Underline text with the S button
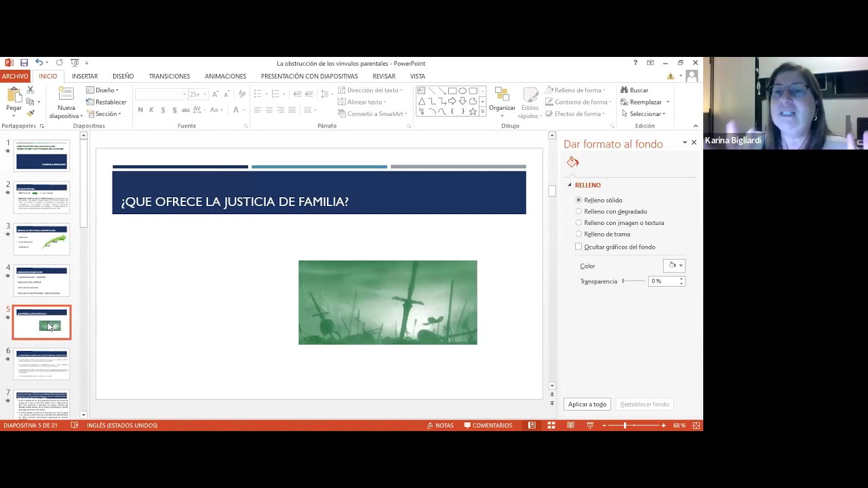 pyautogui.click(x=163, y=110)
